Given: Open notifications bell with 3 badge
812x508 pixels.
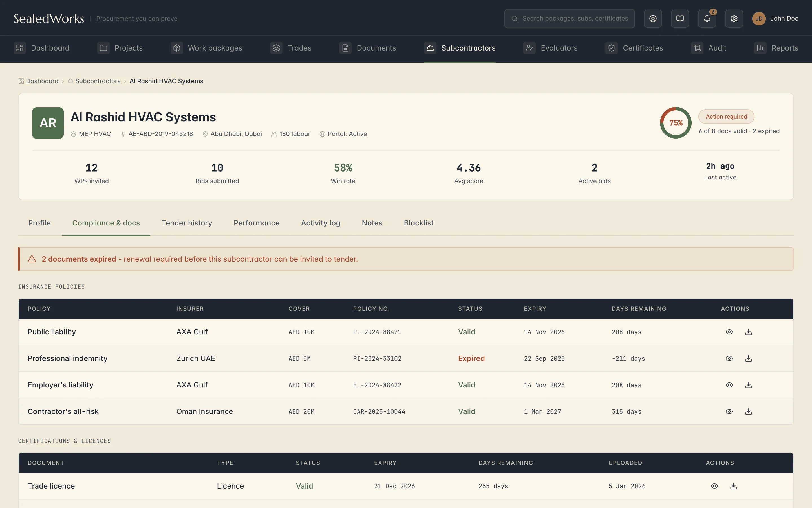Looking at the screenshot, I should tap(707, 18).
